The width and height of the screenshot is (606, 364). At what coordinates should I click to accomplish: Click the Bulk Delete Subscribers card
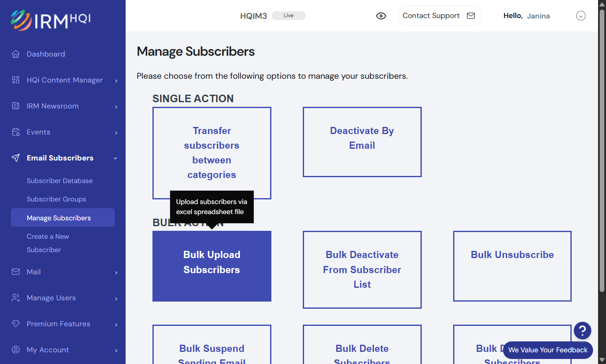click(362, 344)
